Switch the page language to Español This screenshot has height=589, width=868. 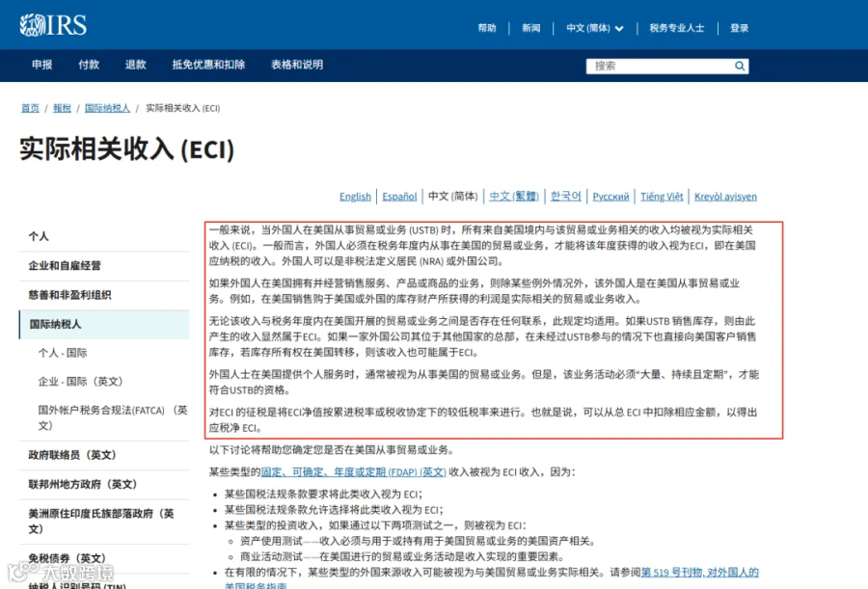click(399, 197)
